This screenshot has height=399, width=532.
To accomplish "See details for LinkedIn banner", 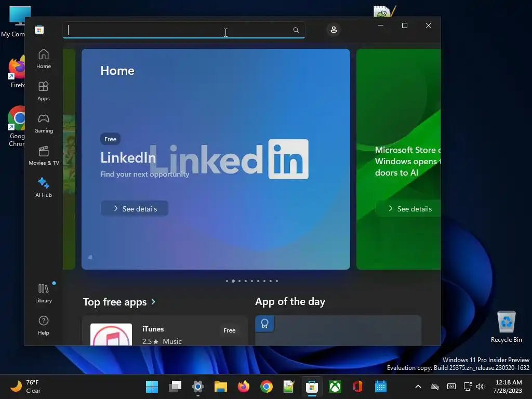I will (x=135, y=208).
